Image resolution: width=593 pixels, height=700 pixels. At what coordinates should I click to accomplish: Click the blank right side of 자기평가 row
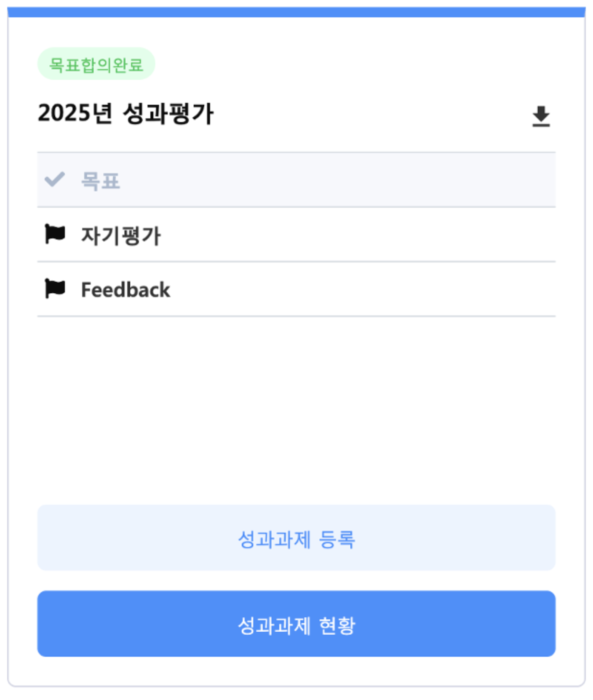384,235
